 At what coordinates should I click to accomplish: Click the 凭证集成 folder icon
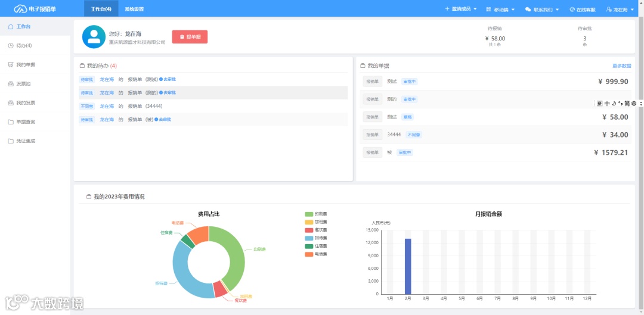pyautogui.click(x=11, y=141)
